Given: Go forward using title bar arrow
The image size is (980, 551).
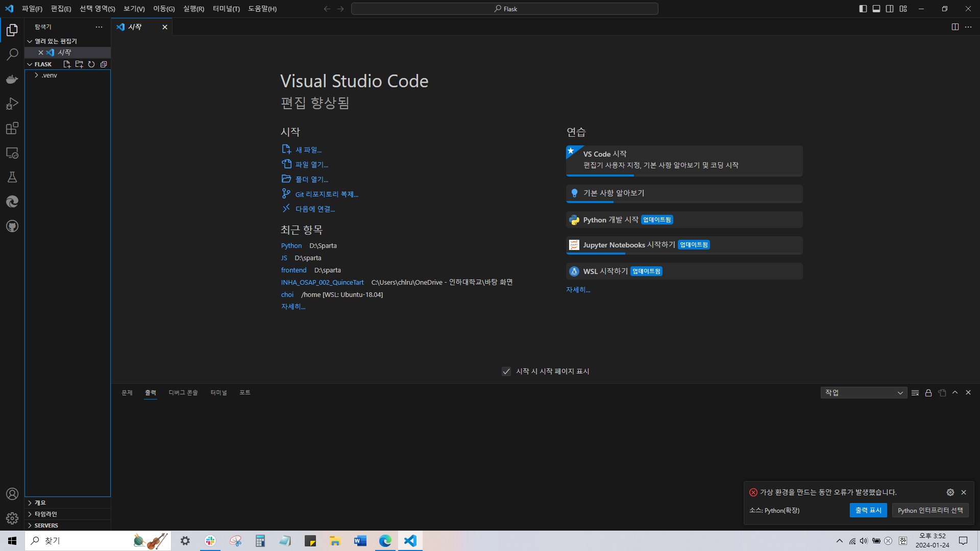Looking at the screenshot, I should tap(340, 9).
